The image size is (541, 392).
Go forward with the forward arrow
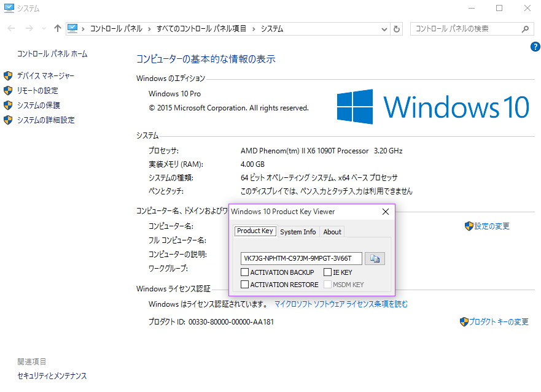point(29,29)
